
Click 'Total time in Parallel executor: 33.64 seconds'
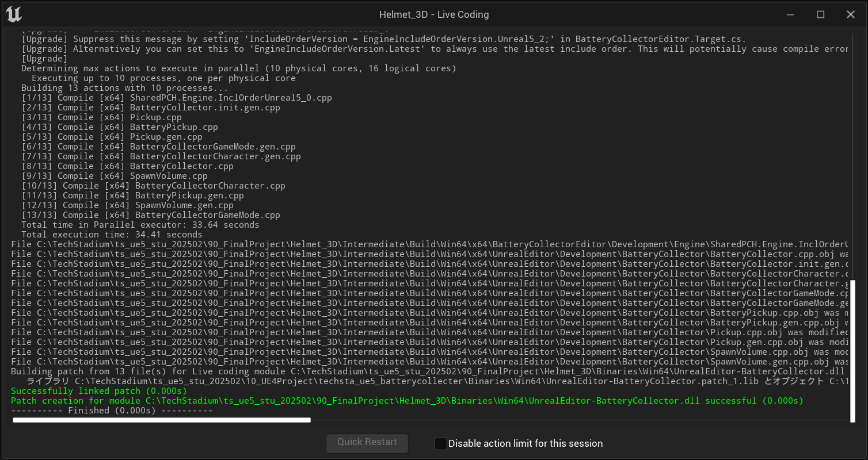coord(140,225)
